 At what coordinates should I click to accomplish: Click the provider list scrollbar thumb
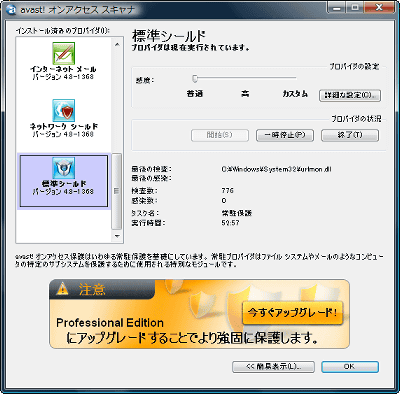click(x=117, y=191)
